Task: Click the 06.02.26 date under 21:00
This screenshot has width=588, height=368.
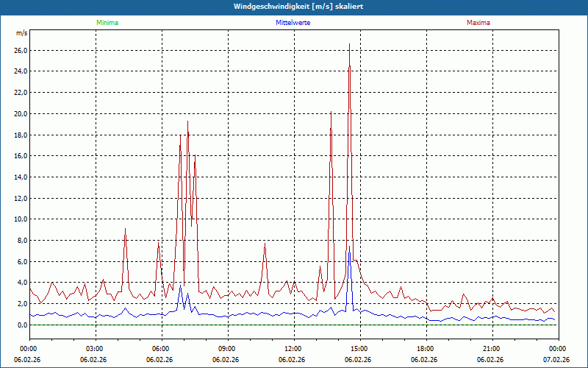Action: (x=490, y=360)
